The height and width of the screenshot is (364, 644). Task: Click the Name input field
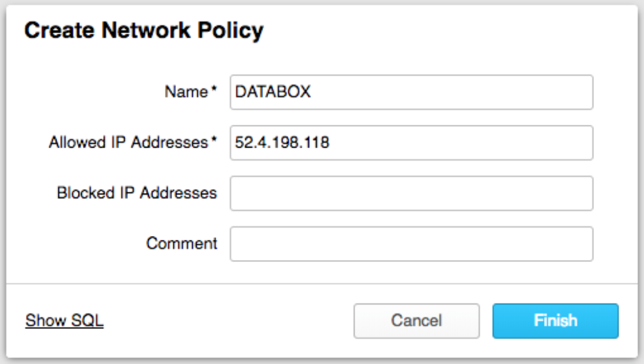[411, 92]
